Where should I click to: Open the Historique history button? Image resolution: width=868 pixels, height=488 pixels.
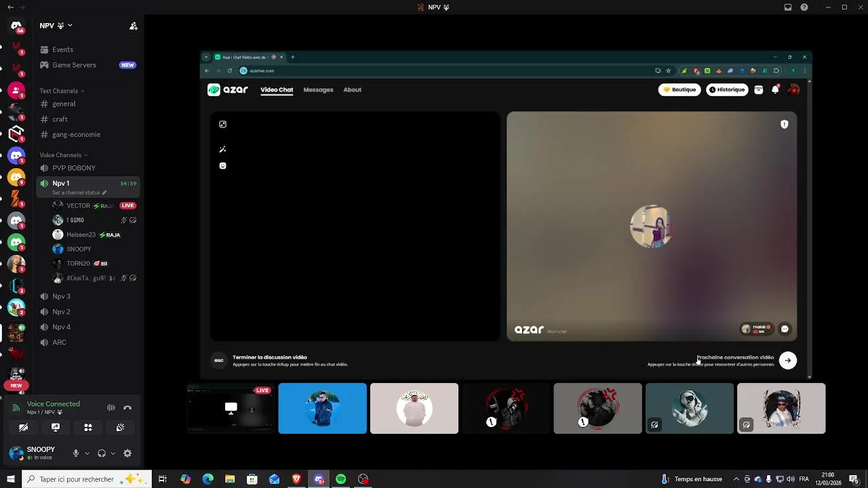(727, 89)
